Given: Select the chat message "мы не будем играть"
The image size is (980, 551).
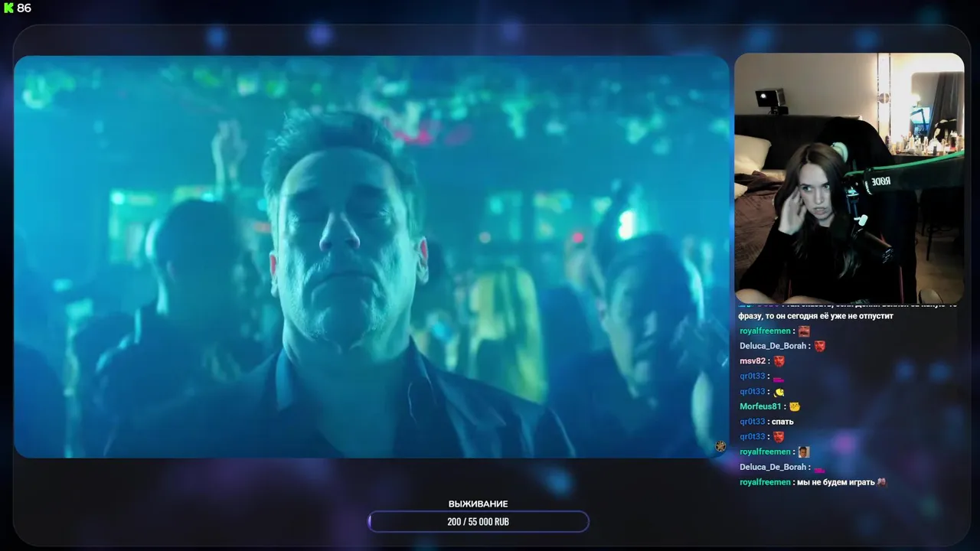Looking at the screenshot, I should (x=836, y=482).
